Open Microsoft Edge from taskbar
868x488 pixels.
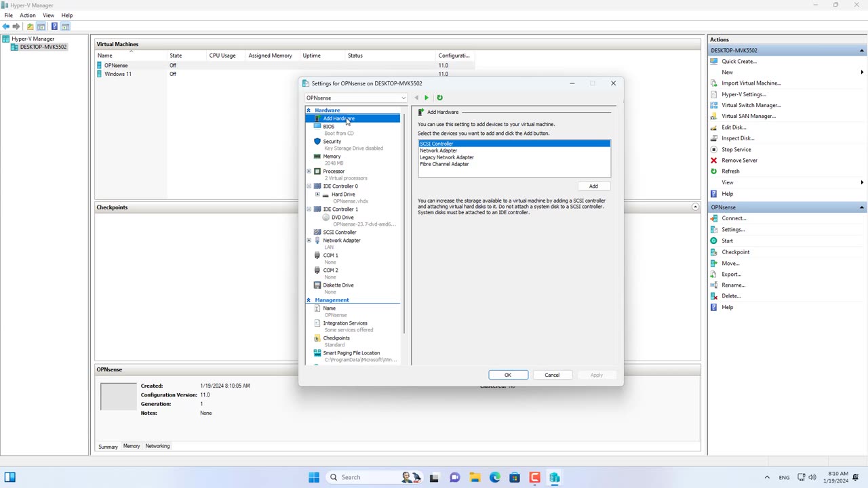tap(495, 477)
